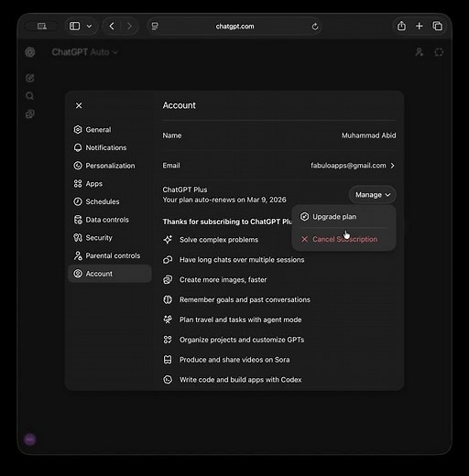The height and width of the screenshot is (476, 469).
Task: Choose Cancel Subscription from the menu
Action: [344, 239]
